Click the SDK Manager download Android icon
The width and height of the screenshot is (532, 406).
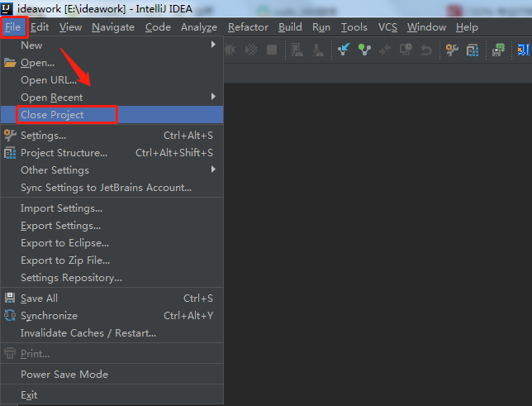tap(317, 50)
